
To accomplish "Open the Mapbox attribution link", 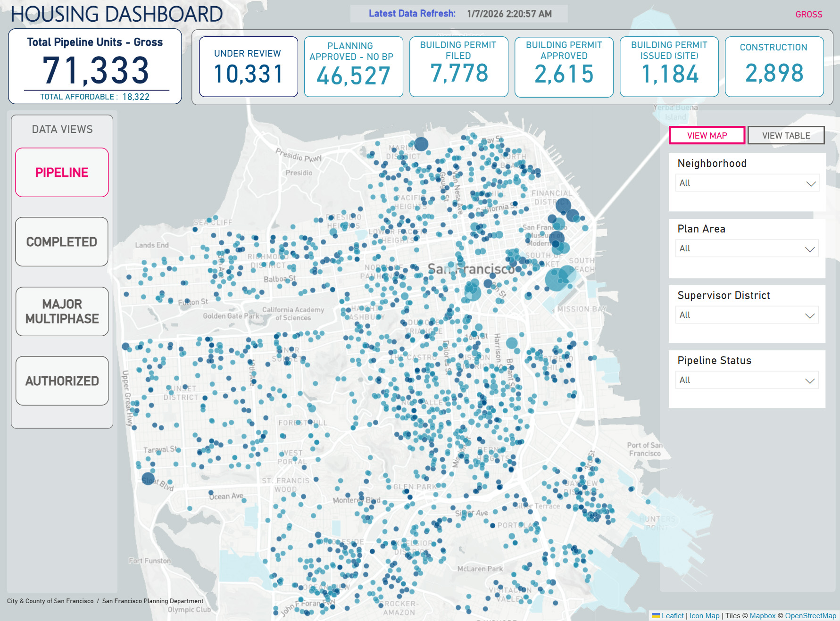I will coord(763,615).
